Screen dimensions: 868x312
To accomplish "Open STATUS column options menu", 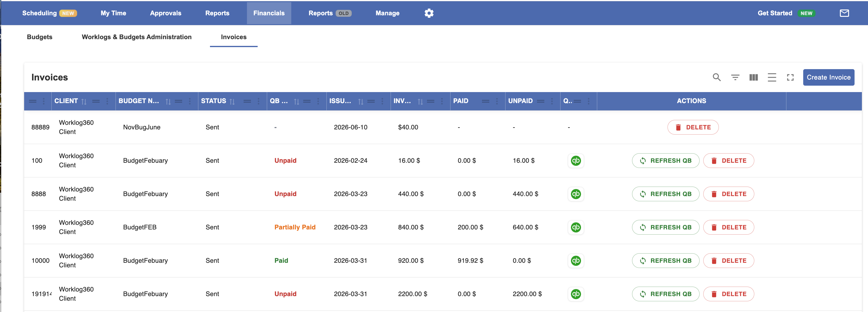I will click(259, 101).
